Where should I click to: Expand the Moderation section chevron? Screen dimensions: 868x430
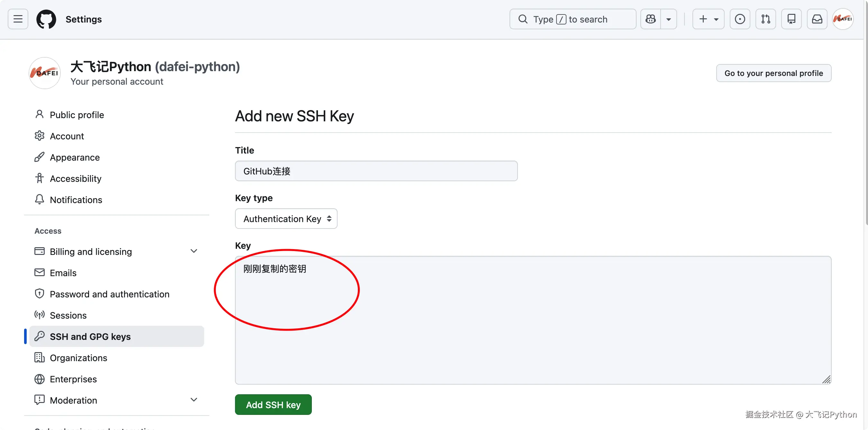(x=194, y=400)
